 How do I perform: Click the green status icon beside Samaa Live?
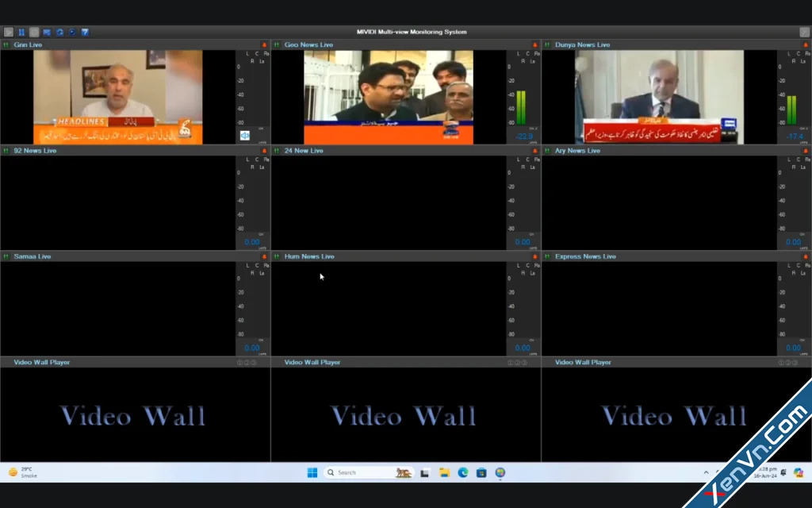pyautogui.click(x=6, y=256)
